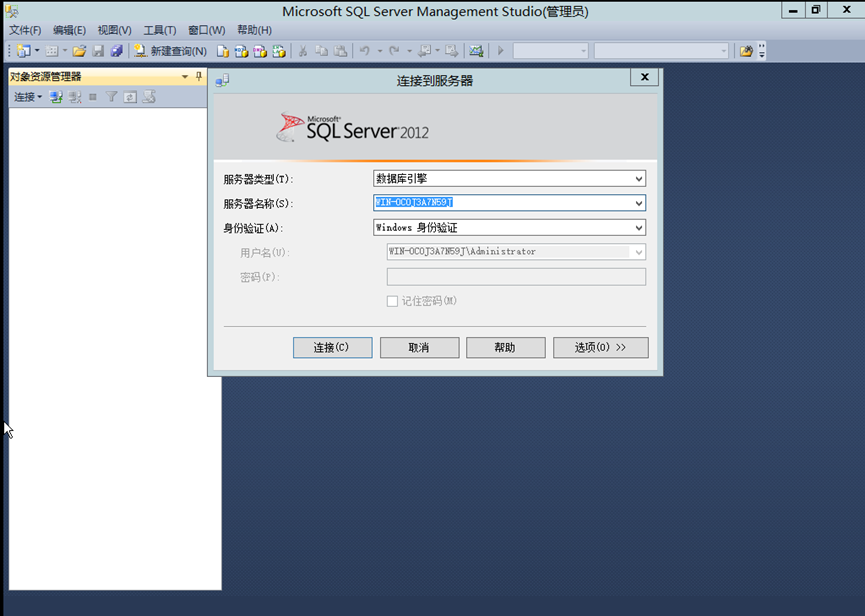The image size is (865, 616).
Task: Toggle the Object Explorer auto-hide pin
Action: coord(199,77)
